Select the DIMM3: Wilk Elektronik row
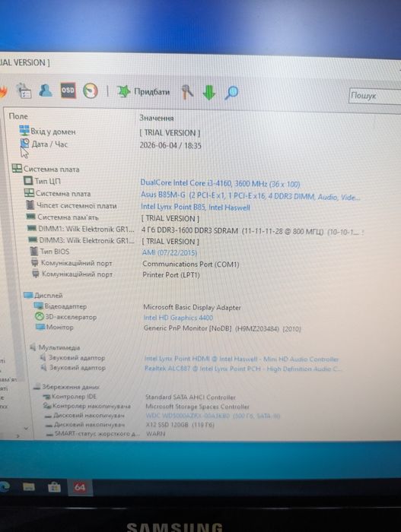 81,240
